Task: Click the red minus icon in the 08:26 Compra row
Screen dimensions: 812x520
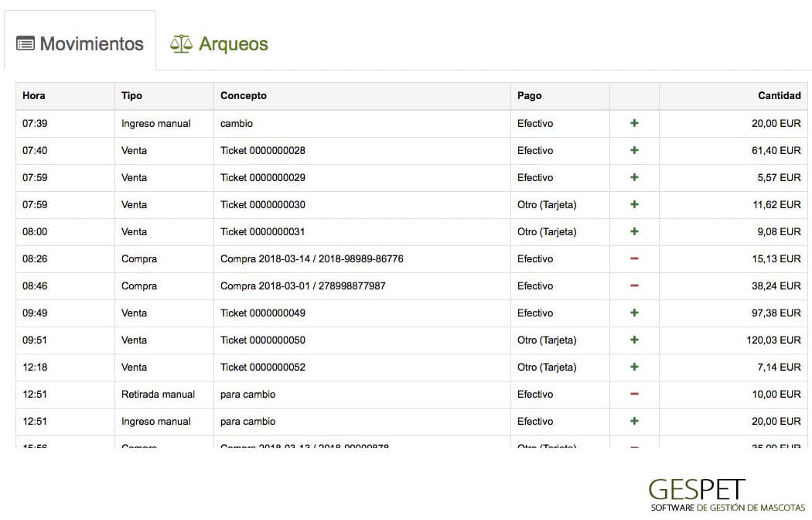Action: 634,258
